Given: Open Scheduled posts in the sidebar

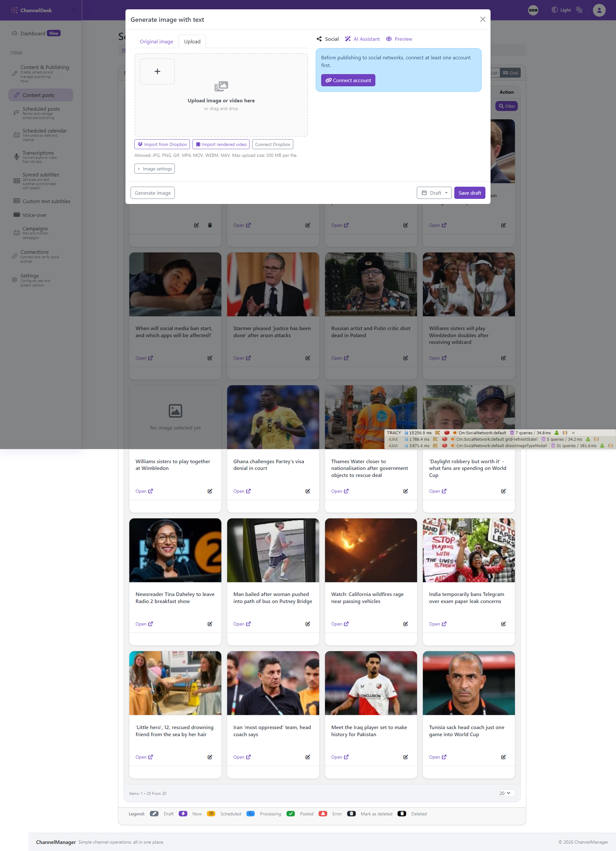Looking at the screenshot, I should 40,113.
